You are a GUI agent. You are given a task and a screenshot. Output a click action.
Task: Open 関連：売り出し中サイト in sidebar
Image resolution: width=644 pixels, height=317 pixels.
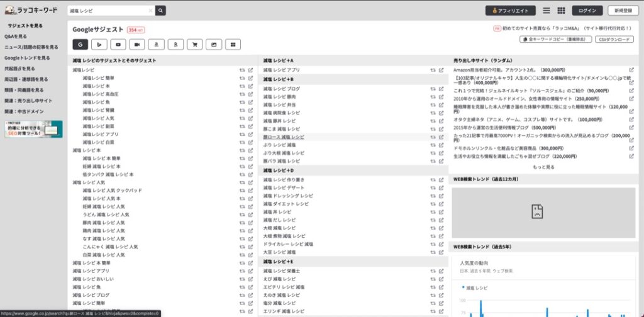(x=28, y=101)
